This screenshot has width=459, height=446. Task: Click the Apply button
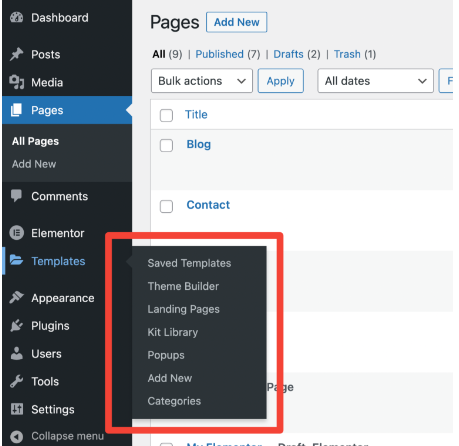280,81
